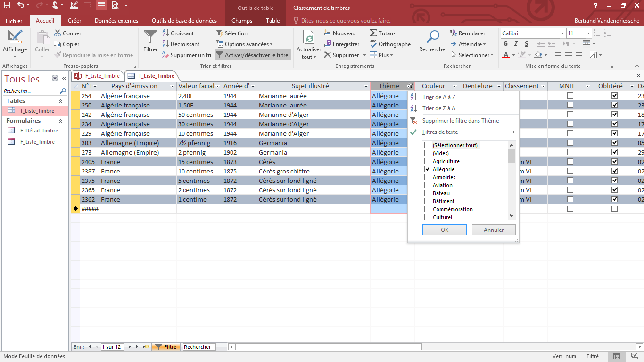Toggle italic I formatting

point(516,44)
